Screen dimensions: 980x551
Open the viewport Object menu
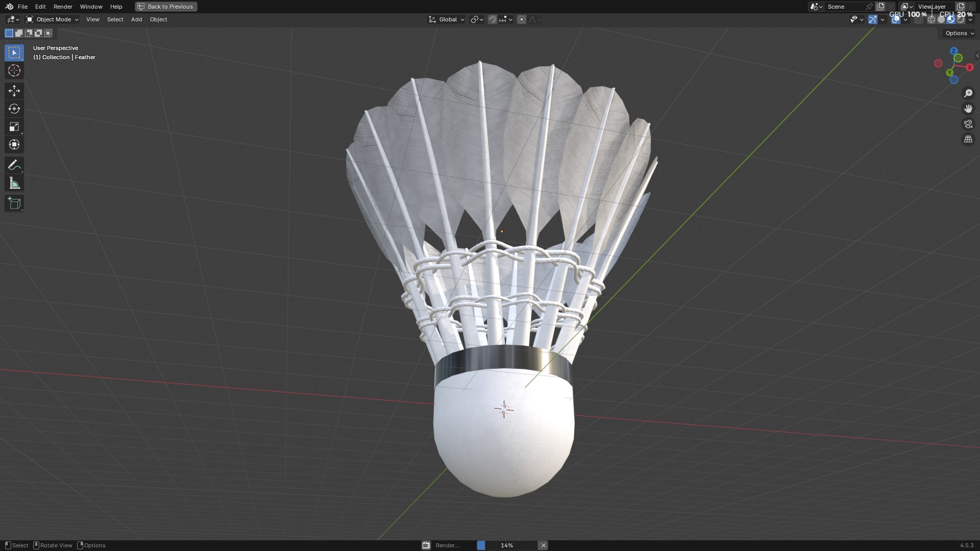click(158, 19)
